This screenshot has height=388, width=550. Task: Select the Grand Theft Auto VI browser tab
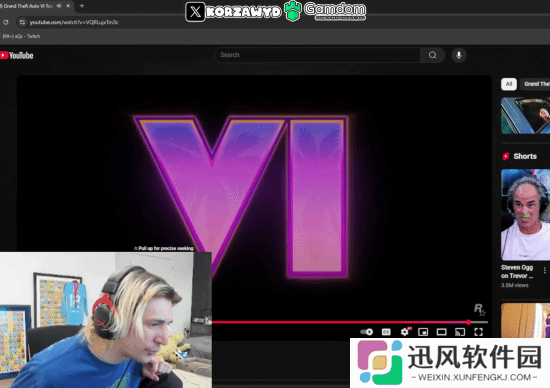point(26,6)
